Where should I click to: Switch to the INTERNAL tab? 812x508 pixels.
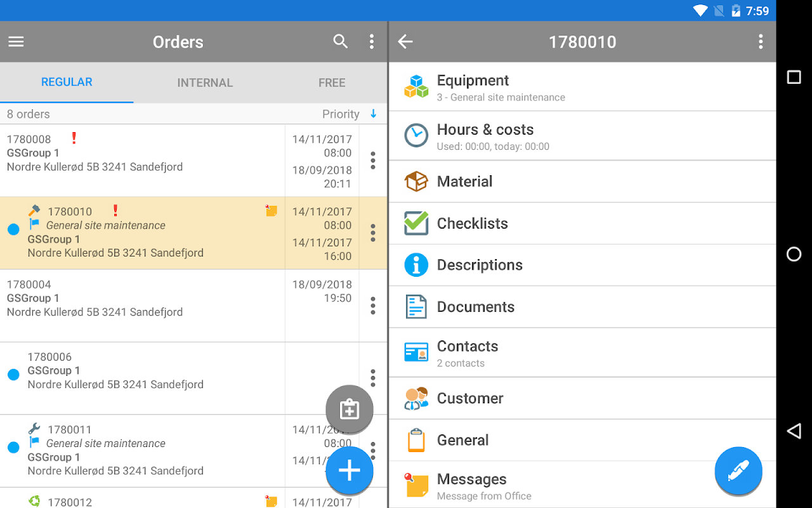tap(205, 83)
